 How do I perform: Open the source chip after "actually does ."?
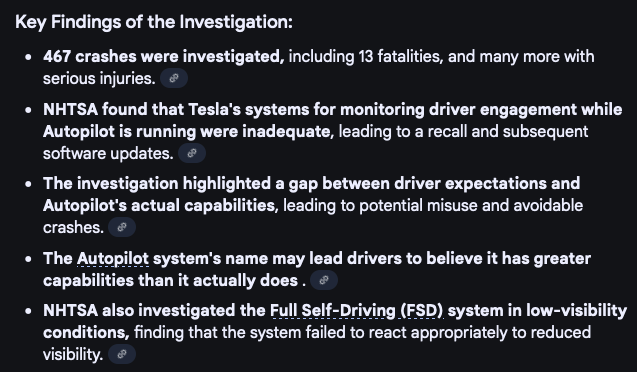(x=324, y=280)
